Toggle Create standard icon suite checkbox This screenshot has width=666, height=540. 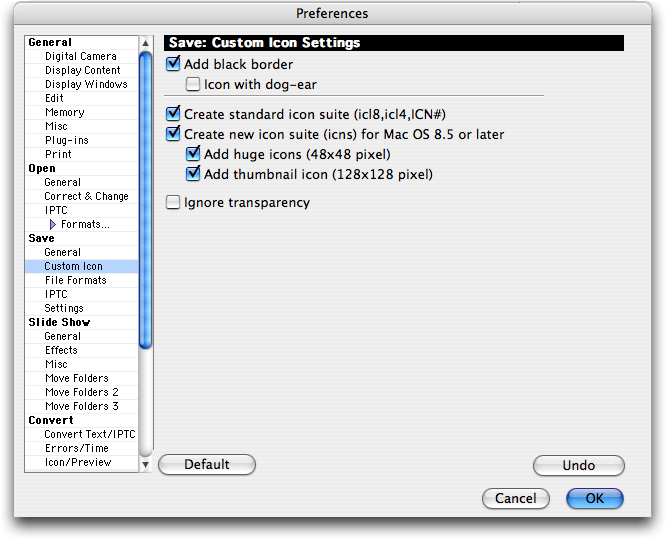(174, 114)
